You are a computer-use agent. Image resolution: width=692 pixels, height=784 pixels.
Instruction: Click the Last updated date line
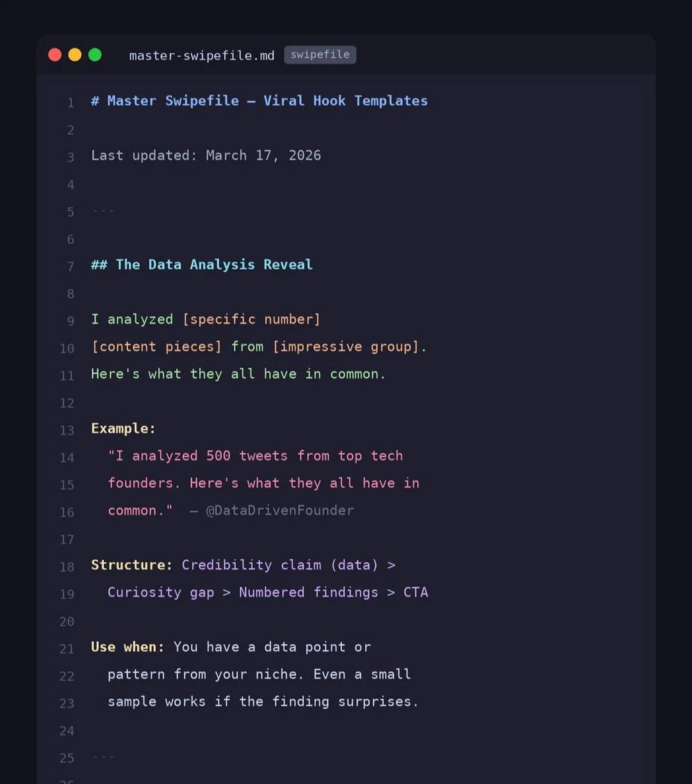(x=206, y=156)
